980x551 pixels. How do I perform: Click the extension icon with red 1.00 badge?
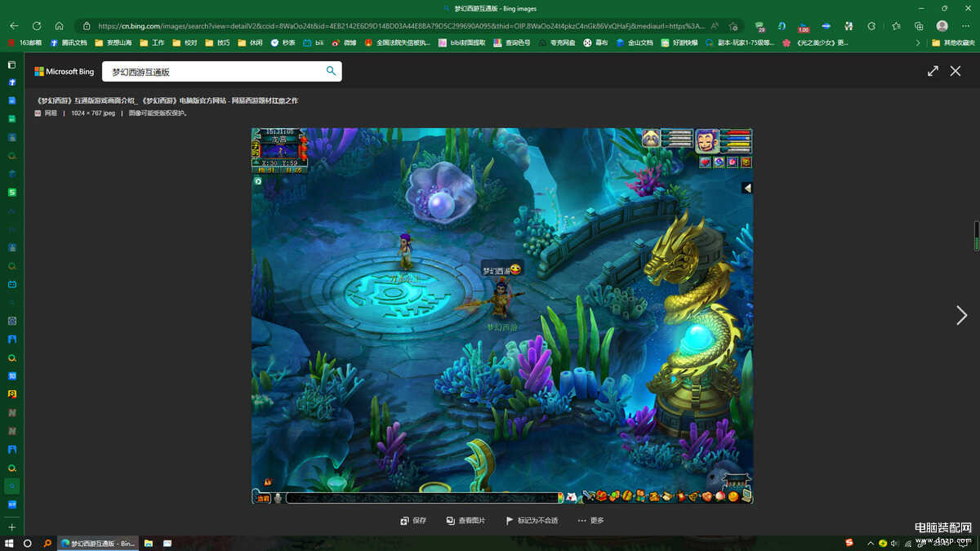[804, 26]
